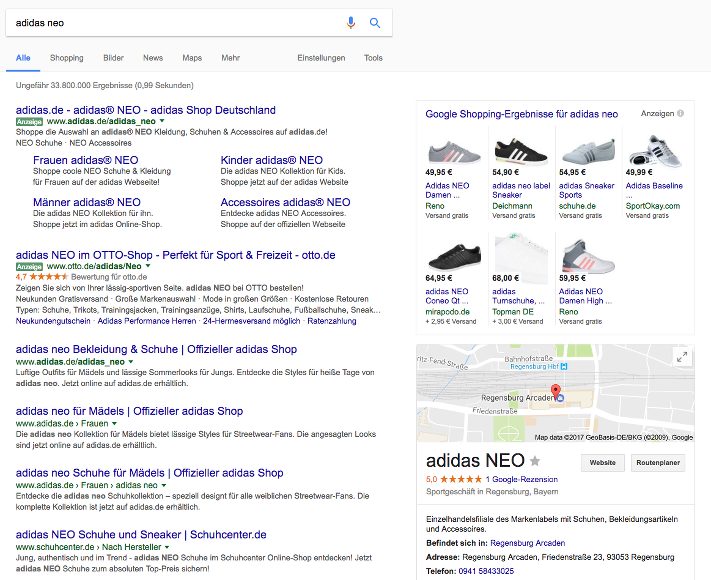Open dropdown arrow next to www.otto.de/adidas/Neo
The height and width of the screenshot is (580, 711).
[x=147, y=266]
